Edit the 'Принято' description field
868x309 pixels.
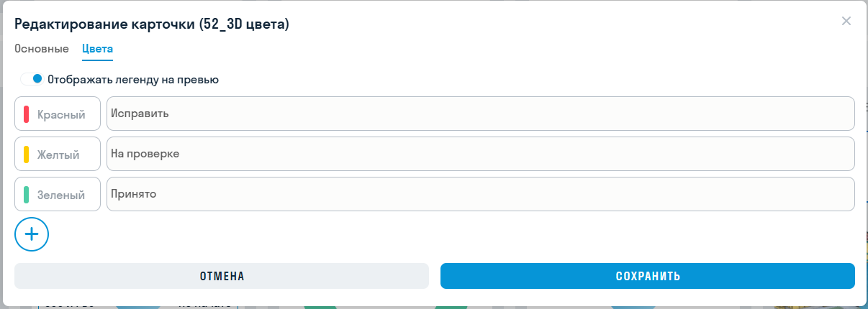pyautogui.click(x=480, y=195)
